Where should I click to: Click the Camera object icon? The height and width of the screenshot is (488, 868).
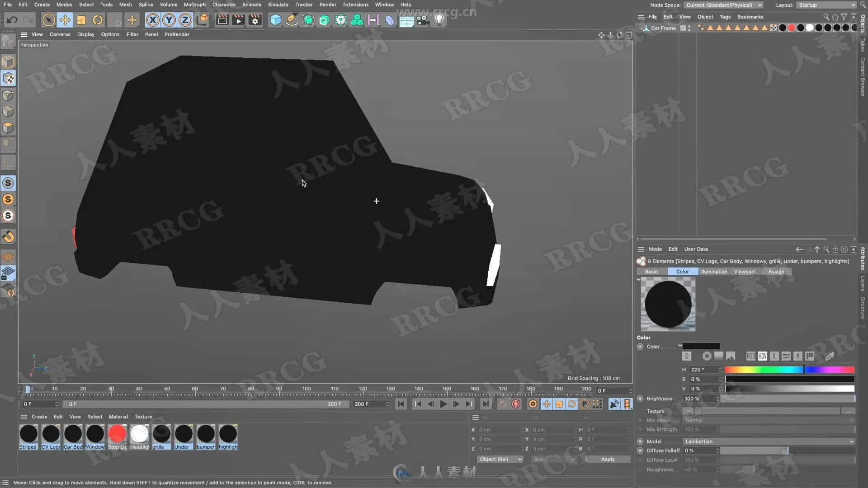pyautogui.click(x=423, y=20)
